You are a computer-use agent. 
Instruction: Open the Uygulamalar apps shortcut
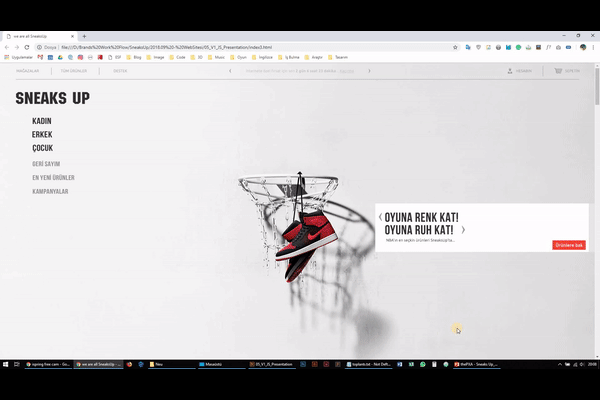(x=18, y=57)
